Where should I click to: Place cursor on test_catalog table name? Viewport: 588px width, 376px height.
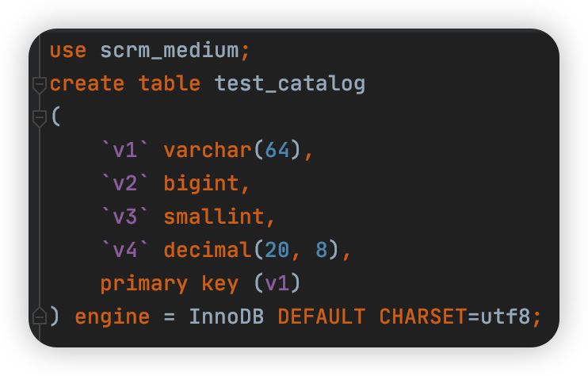point(290,83)
